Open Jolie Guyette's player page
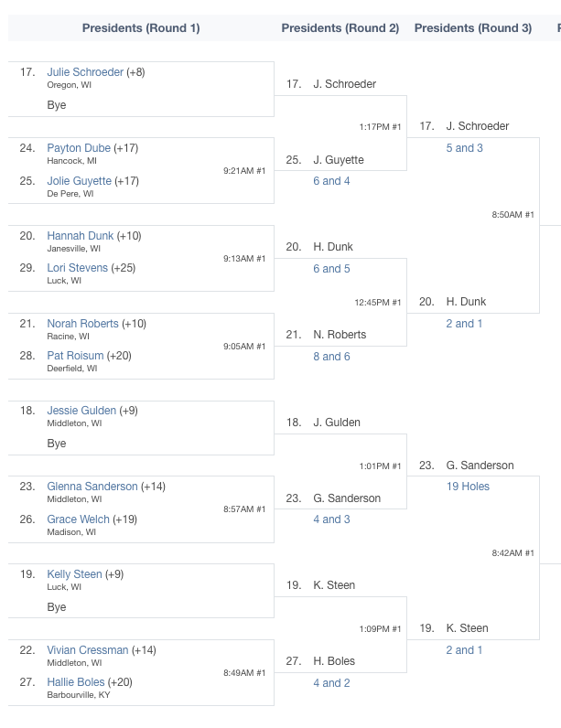The height and width of the screenshot is (728, 561). (x=79, y=180)
